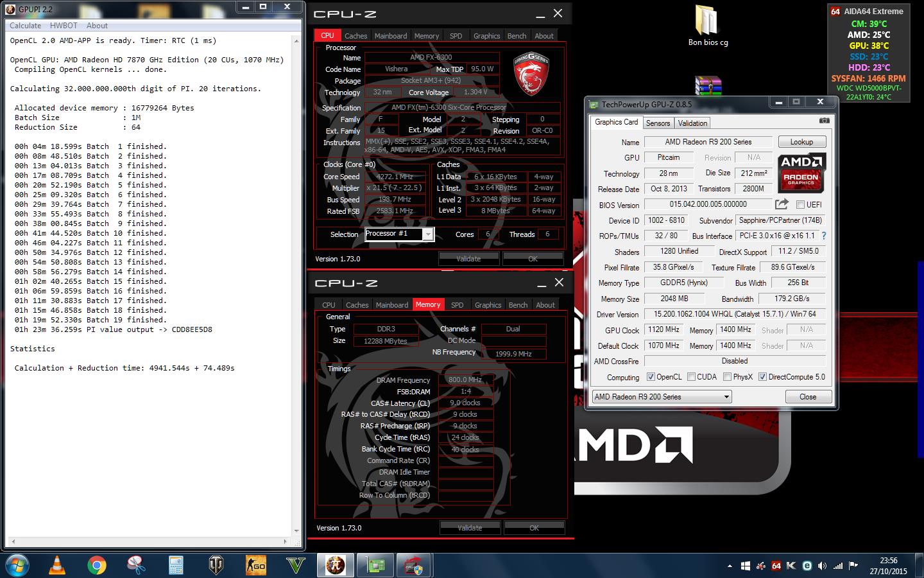This screenshot has width=924, height=578.
Task: Click the AMD FX-6300 name field
Action: [x=431, y=57]
